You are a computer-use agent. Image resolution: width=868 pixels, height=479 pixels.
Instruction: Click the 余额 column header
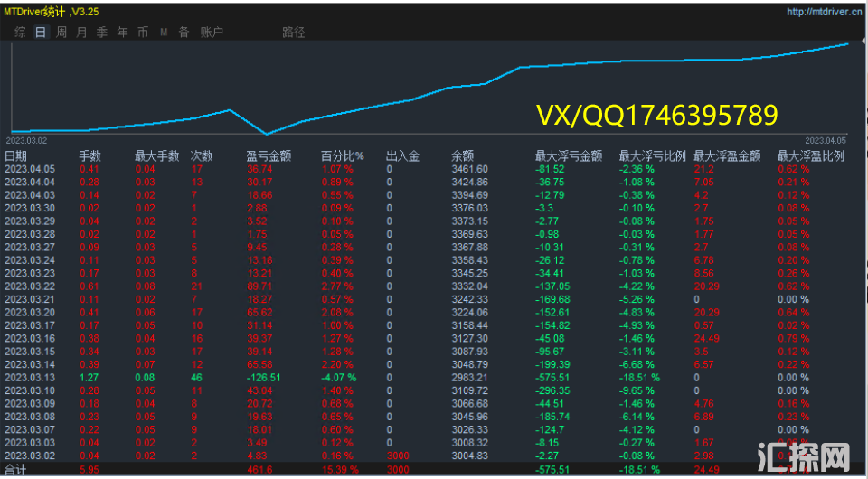[463, 155]
